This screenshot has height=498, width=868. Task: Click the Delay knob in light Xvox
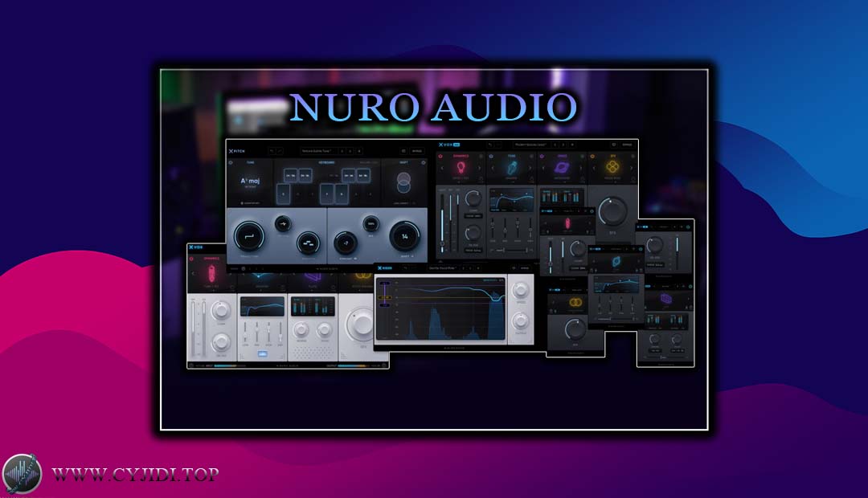[x=325, y=330]
